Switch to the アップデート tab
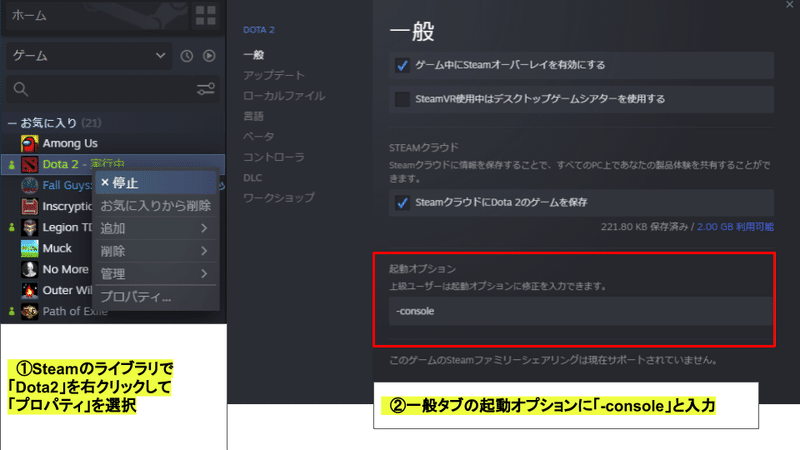The image size is (800, 450). pos(274,76)
